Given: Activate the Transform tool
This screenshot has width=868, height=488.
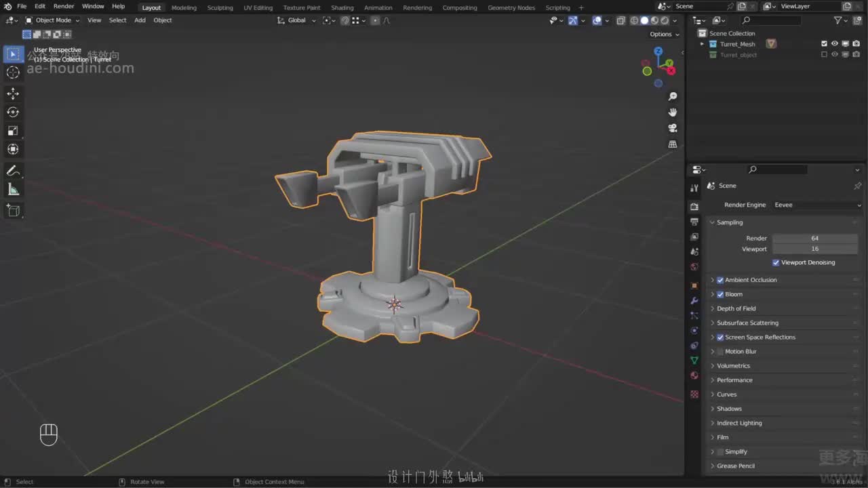Looking at the screenshot, I should pyautogui.click(x=13, y=149).
